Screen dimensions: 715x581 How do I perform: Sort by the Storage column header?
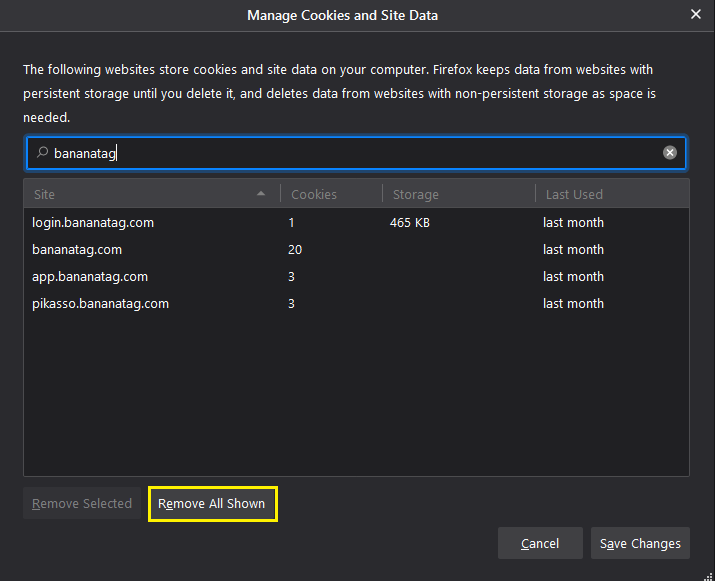point(459,194)
